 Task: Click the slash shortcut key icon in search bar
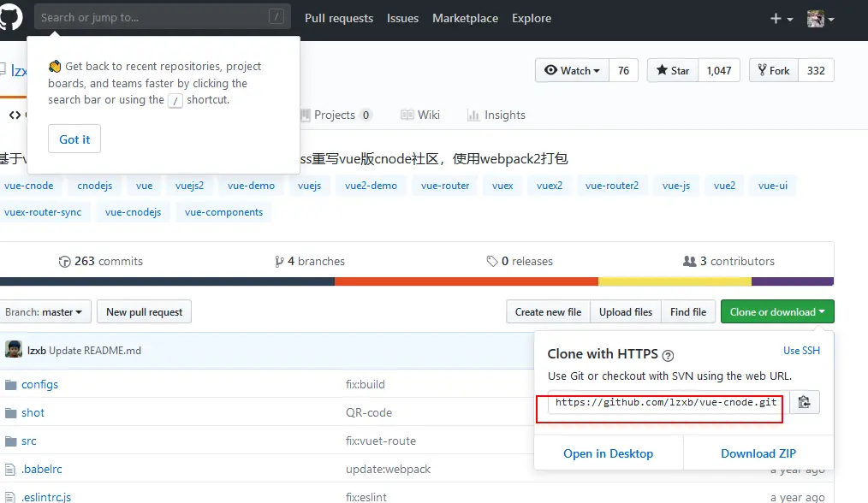276,16
